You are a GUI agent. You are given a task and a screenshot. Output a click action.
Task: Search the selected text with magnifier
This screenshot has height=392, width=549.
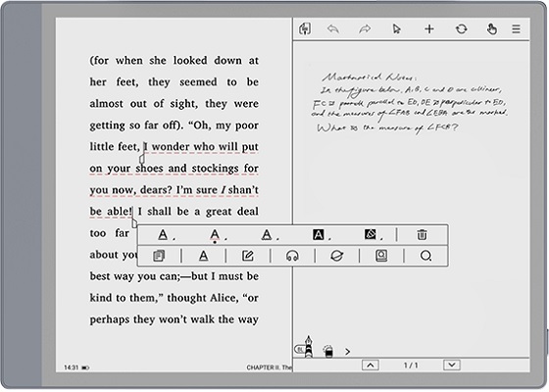425,256
